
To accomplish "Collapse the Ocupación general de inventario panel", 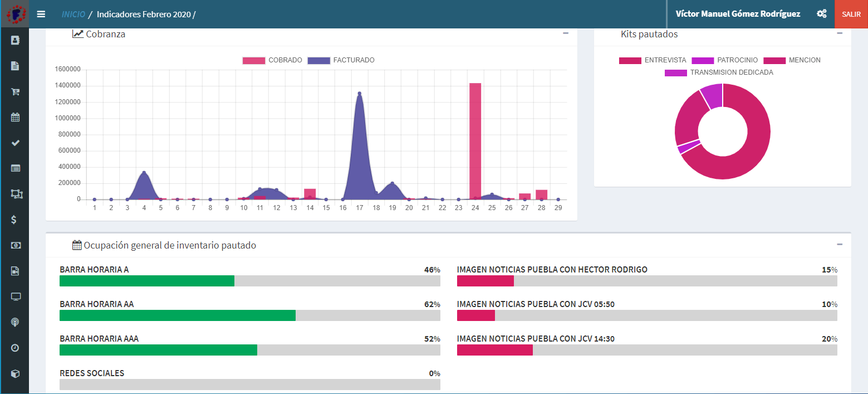I will (x=840, y=245).
